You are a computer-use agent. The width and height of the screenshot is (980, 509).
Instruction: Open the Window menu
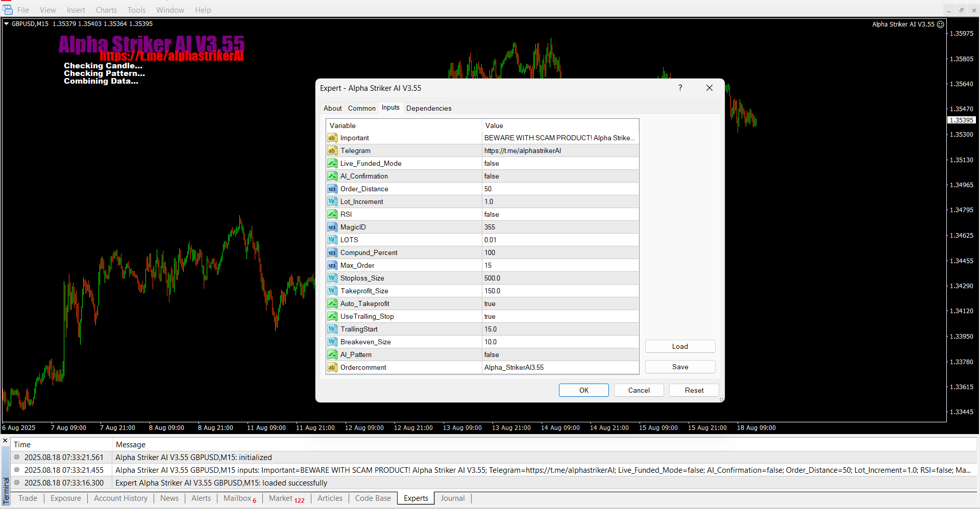click(170, 10)
